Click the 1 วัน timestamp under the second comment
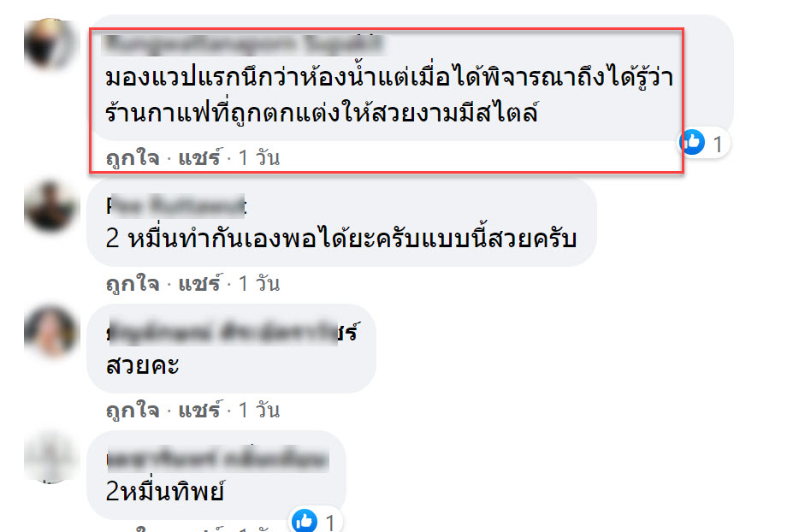 [x=259, y=284]
